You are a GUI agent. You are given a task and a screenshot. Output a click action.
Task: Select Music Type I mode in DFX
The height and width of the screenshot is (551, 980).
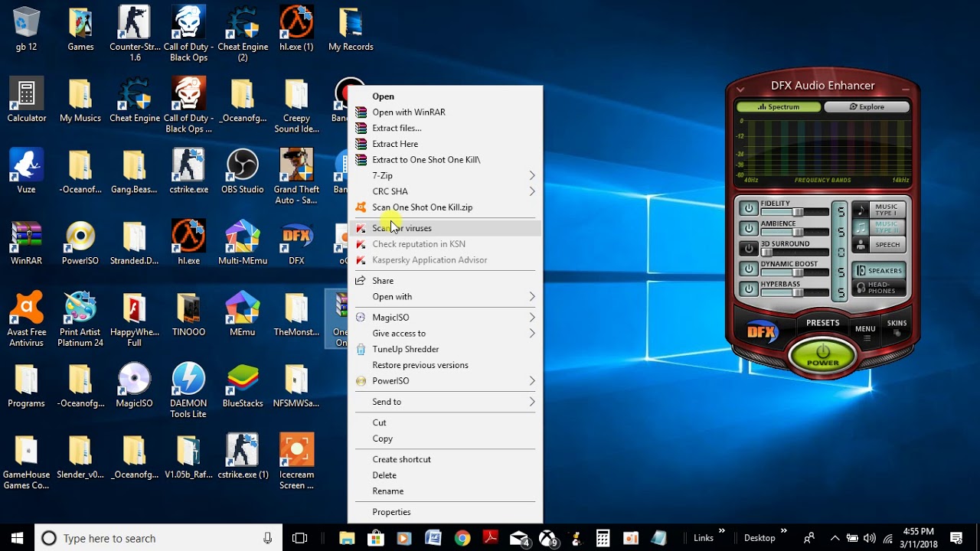coord(879,209)
